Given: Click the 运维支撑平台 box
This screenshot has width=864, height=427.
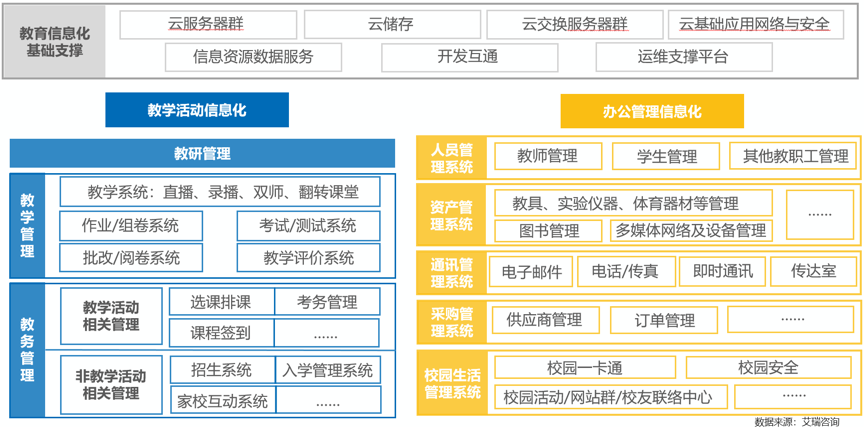Looking at the screenshot, I should tap(684, 57).
